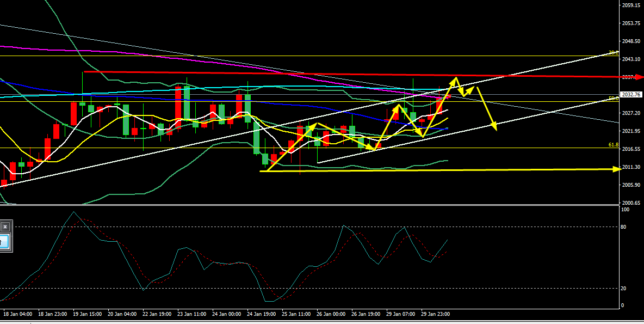Click the 38.2 Fibonacci label at top right
The height and width of the screenshot is (324, 644).
coord(614,53)
